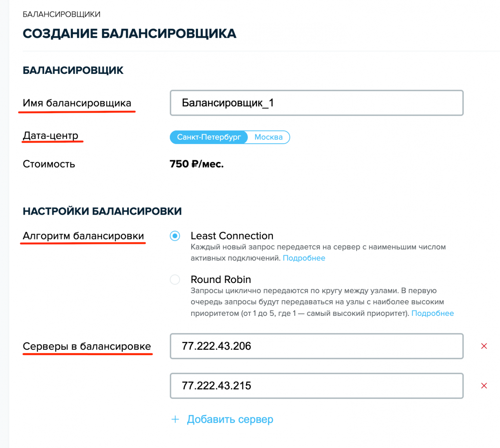Open Подробнее link for Least Connection
The width and height of the screenshot is (500, 448).
point(304,258)
